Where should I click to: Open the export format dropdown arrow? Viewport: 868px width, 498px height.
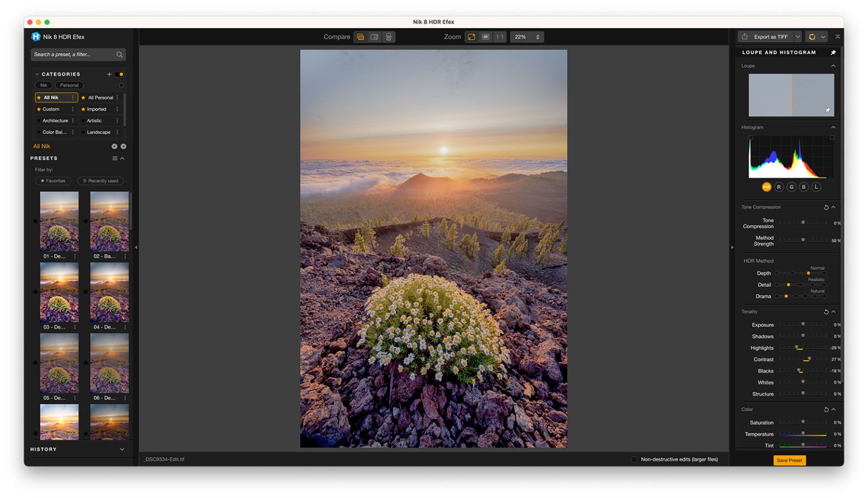pyautogui.click(x=798, y=37)
